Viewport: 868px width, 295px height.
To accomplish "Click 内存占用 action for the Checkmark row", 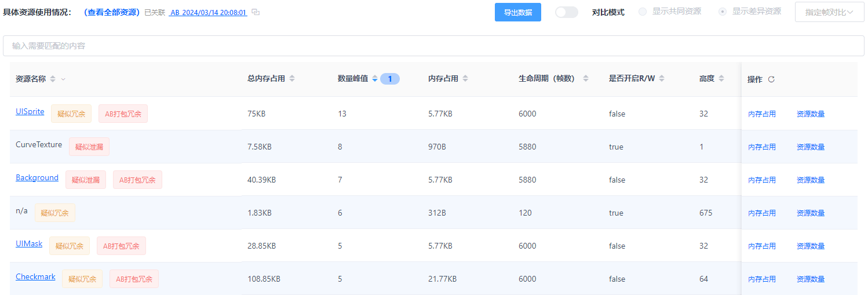I will 761,279.
